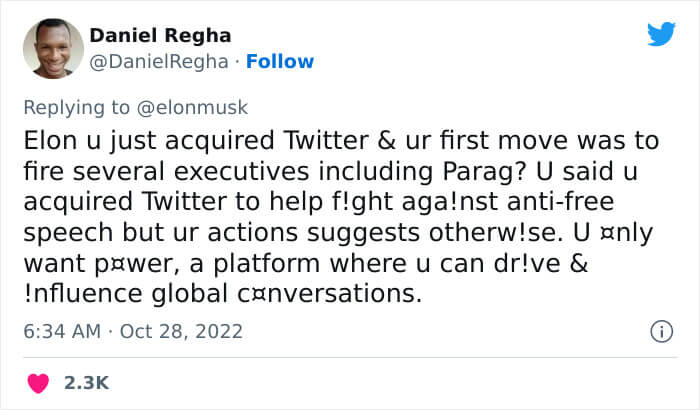The width and height of the screenshot is (700, 410).
Task: Open the info circle icon
Action: 660,331
